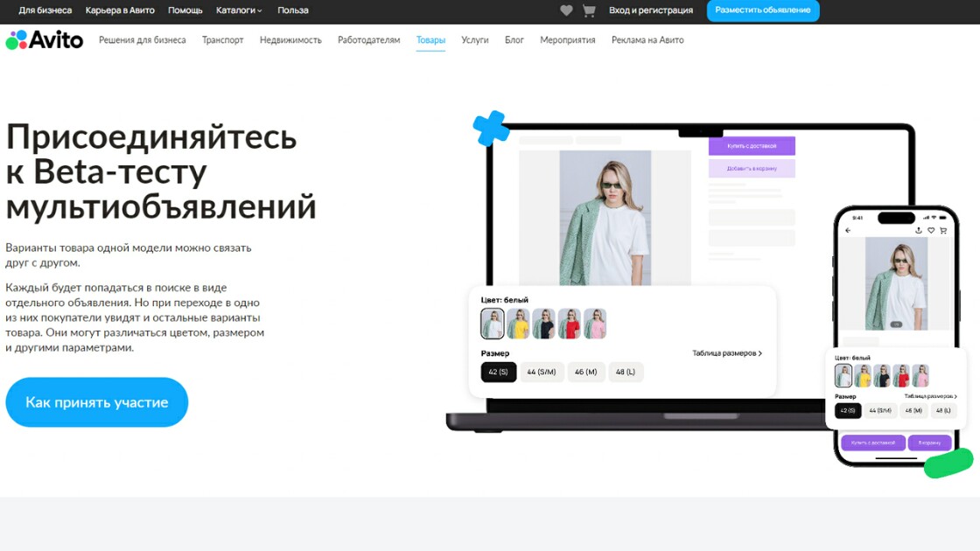This screenshot has width=980, height=551.
Task: Switch to the Услуги tab
Action: tap(475, 40)
